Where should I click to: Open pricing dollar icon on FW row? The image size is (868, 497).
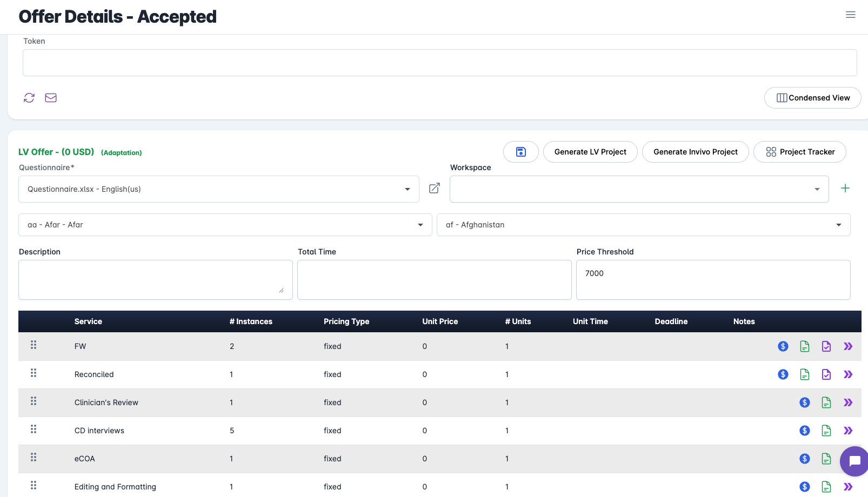783,346
